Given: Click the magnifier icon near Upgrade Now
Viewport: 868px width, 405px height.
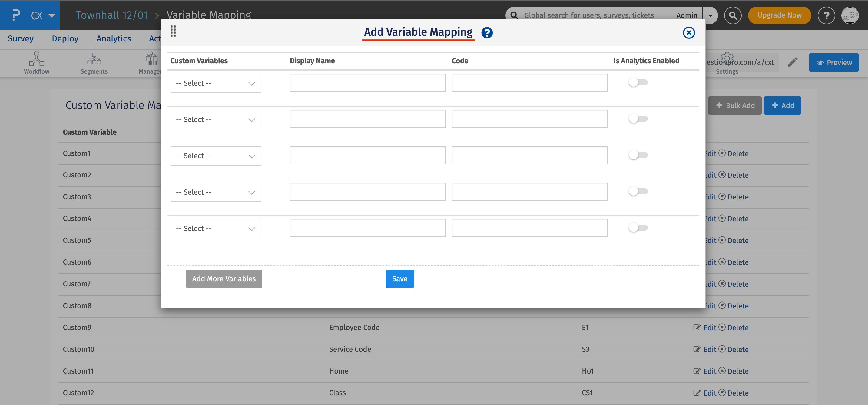Looking at the screenshot, I should [x=733, y=15].
